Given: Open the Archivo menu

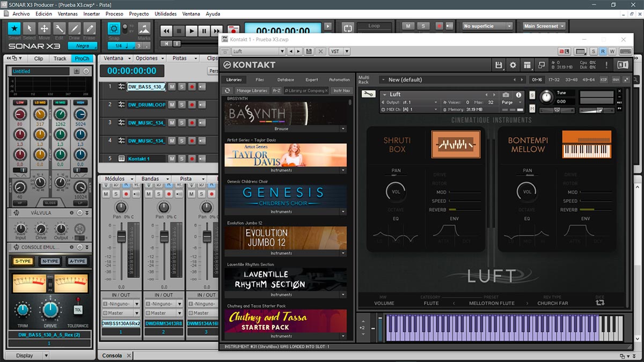Looking at the screenshot, I should pyautogui.click(x=21, y=14).
